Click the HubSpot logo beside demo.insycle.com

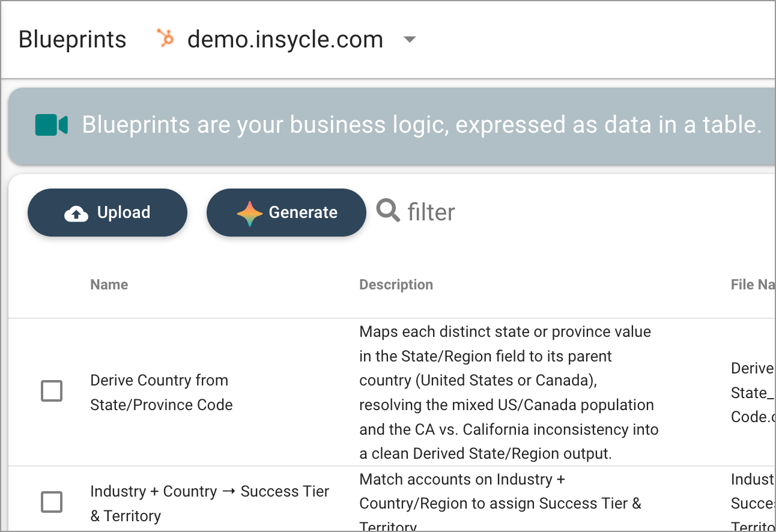coord(165,38)
